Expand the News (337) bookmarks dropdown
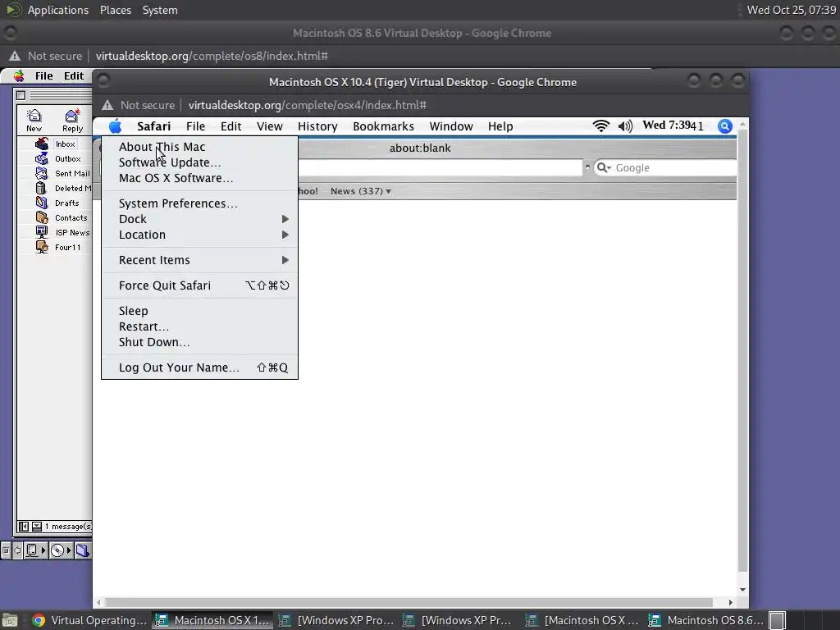The image size is (840, 630). click(361, 191)
